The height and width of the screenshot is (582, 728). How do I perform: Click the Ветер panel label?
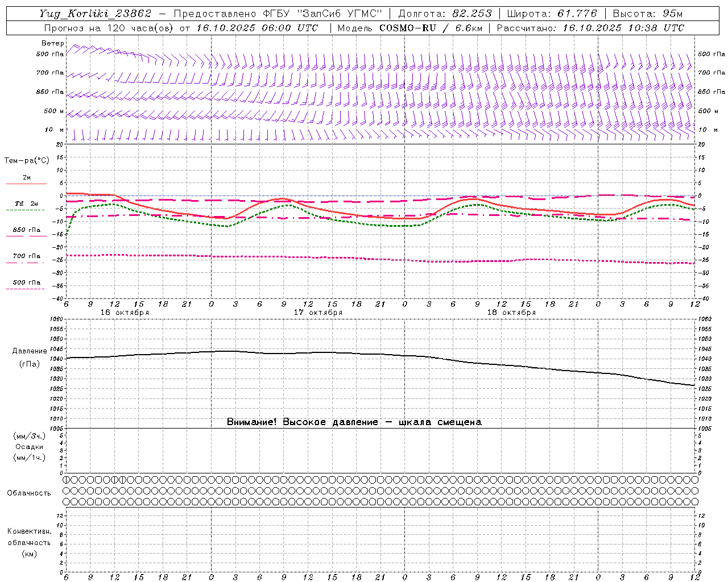pyautogui.click(x=53, y=43)
